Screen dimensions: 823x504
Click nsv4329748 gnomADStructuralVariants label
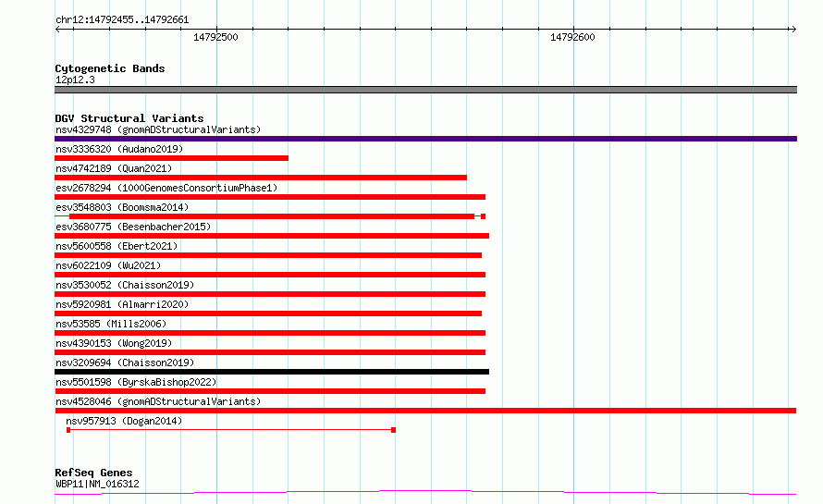pos(158,129)
